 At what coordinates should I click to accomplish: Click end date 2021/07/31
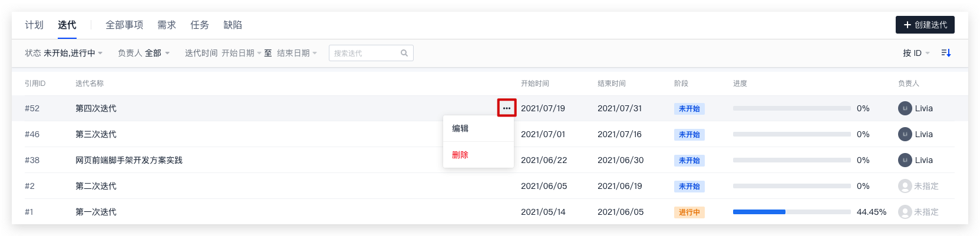click(620, 108)
